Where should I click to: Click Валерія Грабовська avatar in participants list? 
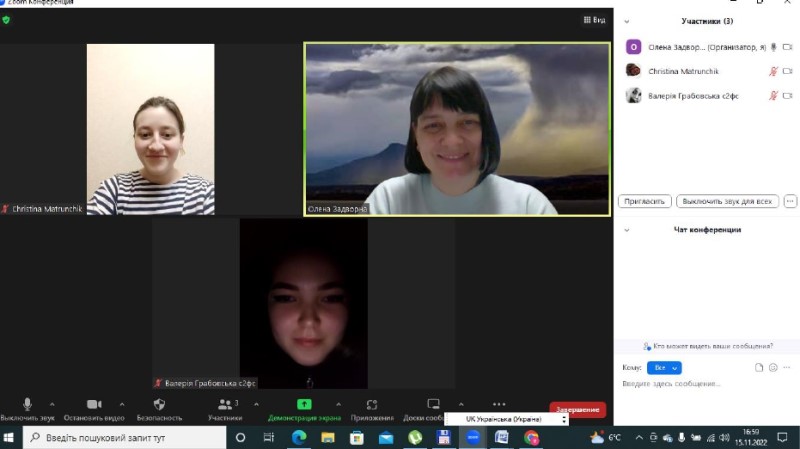(633, 95)
